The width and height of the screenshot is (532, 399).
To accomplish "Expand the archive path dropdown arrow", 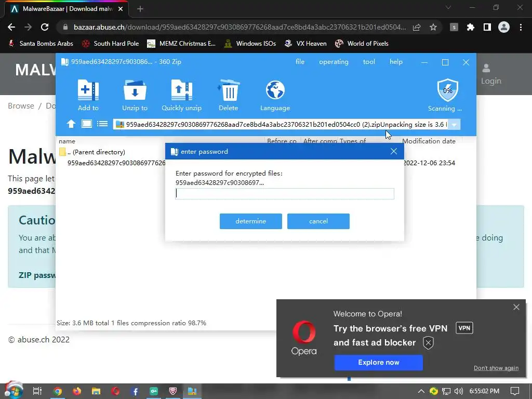I will point(454,125).
